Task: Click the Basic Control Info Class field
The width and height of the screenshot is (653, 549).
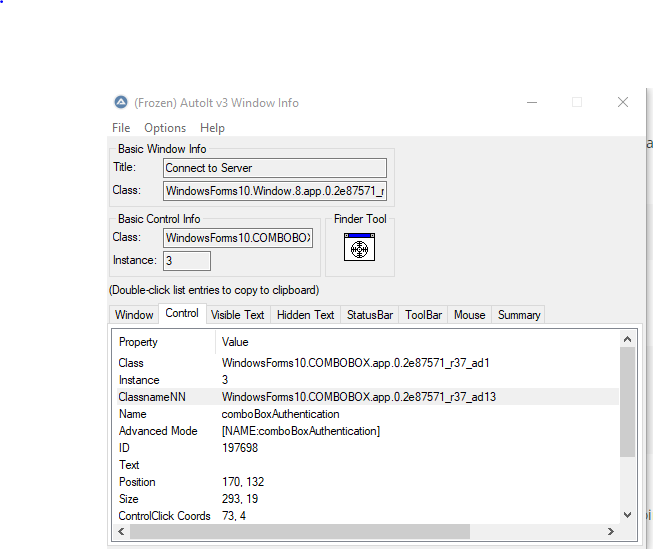Action: click(238, 238)
